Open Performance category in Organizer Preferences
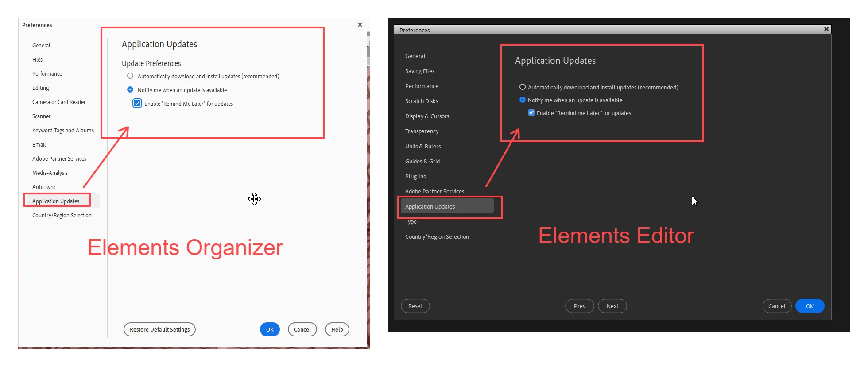 [x=47, y=73]
